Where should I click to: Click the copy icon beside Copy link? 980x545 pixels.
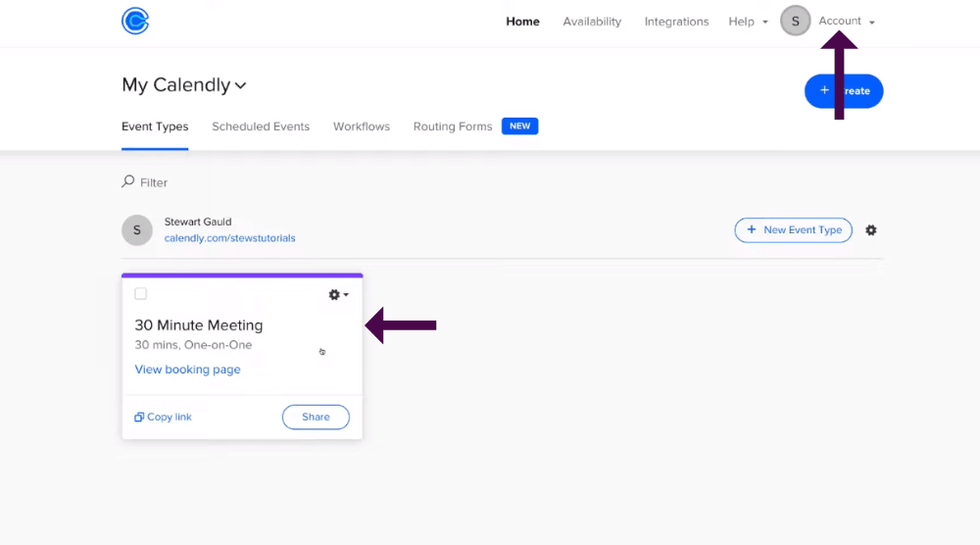(139, 417)
